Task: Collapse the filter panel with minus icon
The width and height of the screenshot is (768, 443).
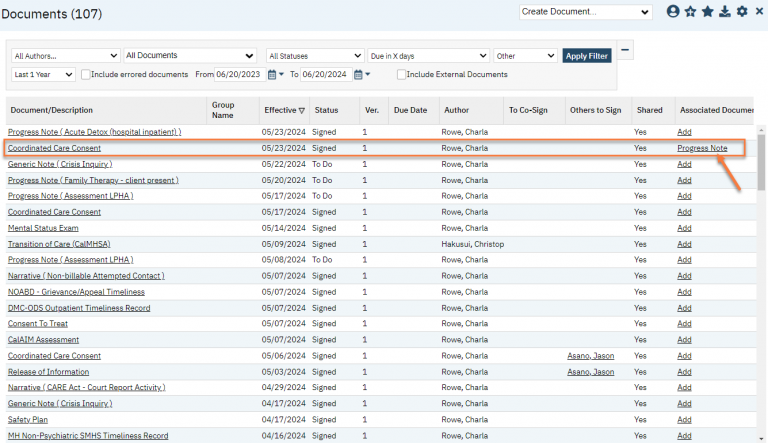Action: point(626,50)
